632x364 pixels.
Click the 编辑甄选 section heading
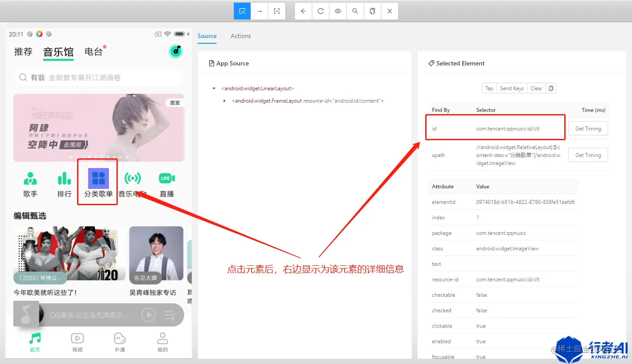pos(30,216)
